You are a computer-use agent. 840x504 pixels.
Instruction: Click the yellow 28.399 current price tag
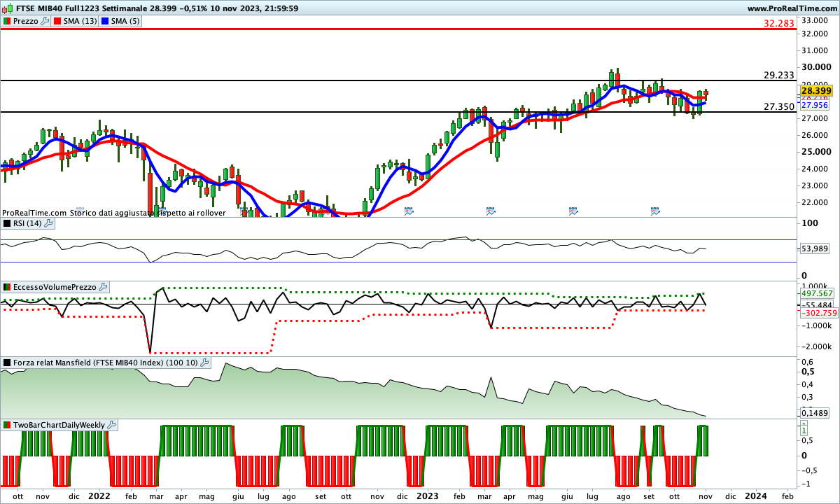(815, 91)
